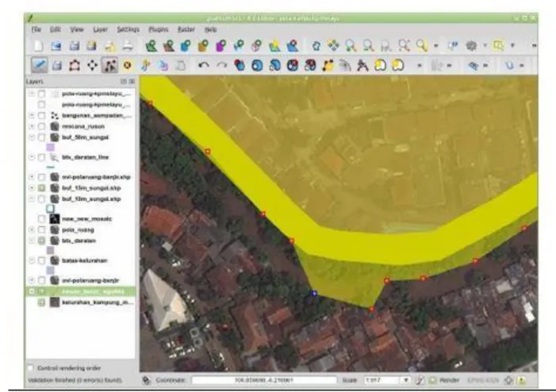The height and width of the screenshot is (392, 556).
Task: Click the Save Project As icon
Action: pyautogui.click(x=91, y=46)
